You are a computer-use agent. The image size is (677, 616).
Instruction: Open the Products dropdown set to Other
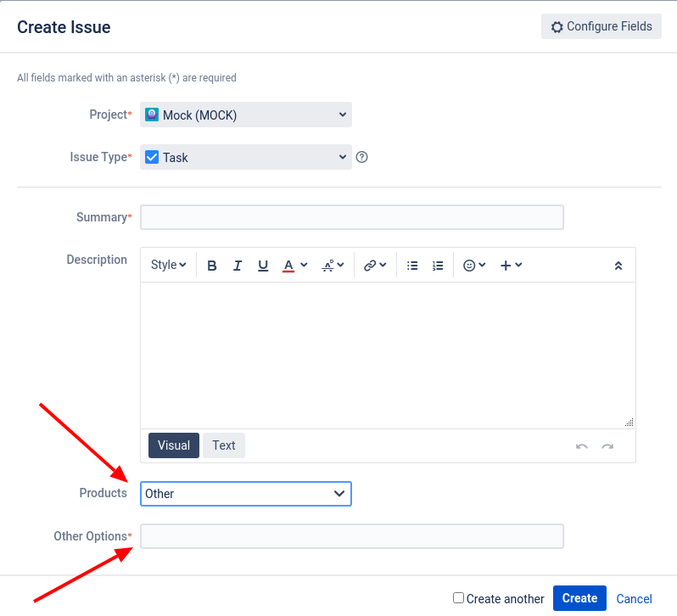pos(246,494)
